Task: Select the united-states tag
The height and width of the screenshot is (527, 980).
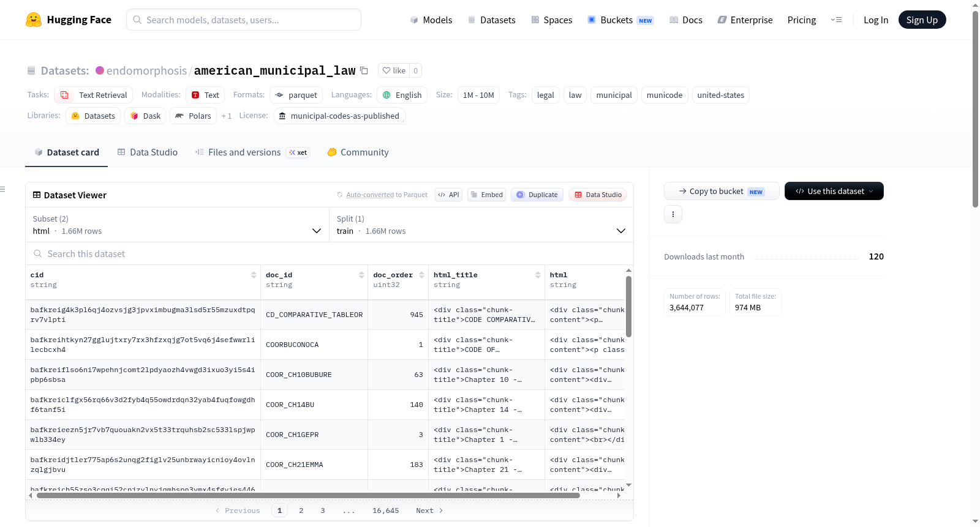Action: pos(721,95)
